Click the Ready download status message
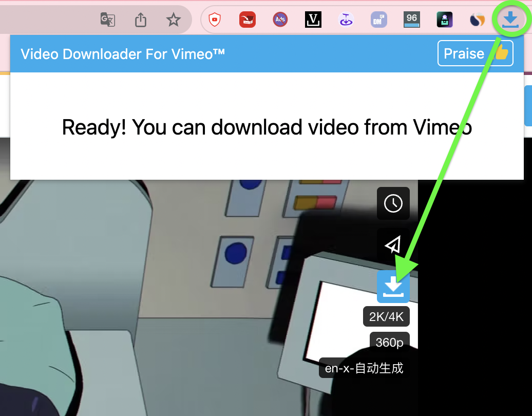The height and width of the screenshot is (416, 532). (267, 127)
